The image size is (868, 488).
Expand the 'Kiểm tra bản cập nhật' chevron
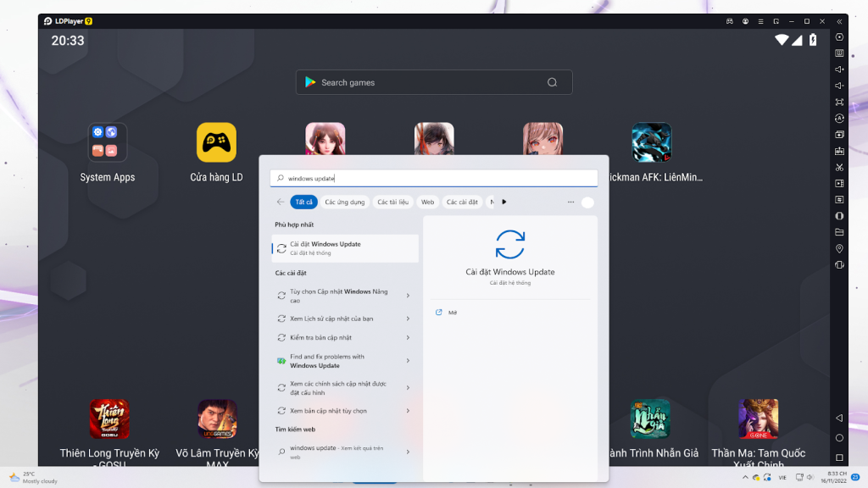click(x=408, y=337)
